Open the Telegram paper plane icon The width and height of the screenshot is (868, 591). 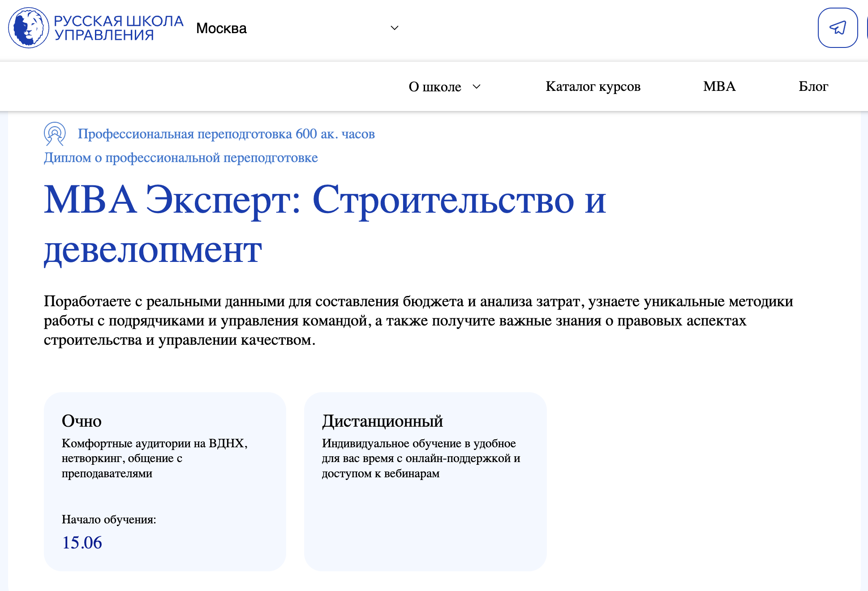coord(838,28)
